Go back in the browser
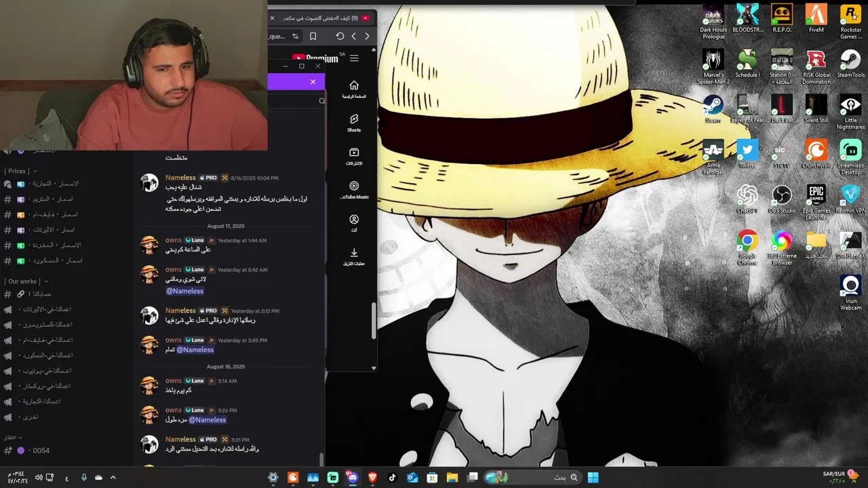Viewport: 868px width, 488px height. [367, 36]
